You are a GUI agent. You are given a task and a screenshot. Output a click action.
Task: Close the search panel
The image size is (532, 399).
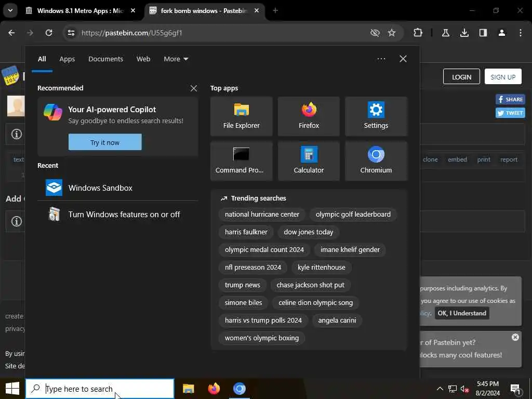403,59
